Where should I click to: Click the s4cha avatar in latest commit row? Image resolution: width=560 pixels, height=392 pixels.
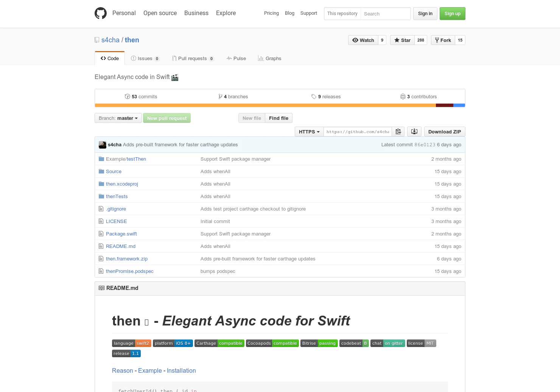point(103,145)
